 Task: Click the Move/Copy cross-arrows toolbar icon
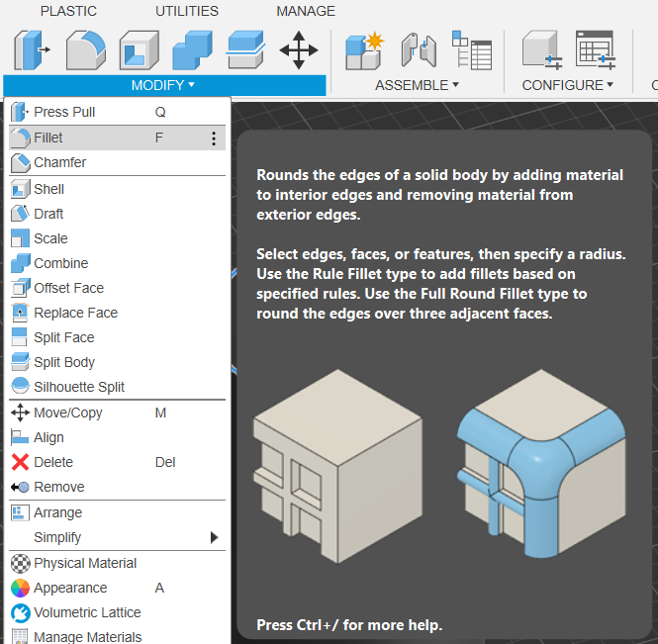point(298,49)
